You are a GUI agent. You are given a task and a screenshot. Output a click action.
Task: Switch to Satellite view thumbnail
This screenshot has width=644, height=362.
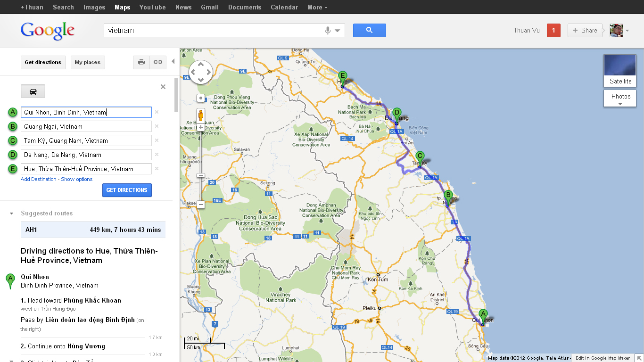tap(620, 71)
